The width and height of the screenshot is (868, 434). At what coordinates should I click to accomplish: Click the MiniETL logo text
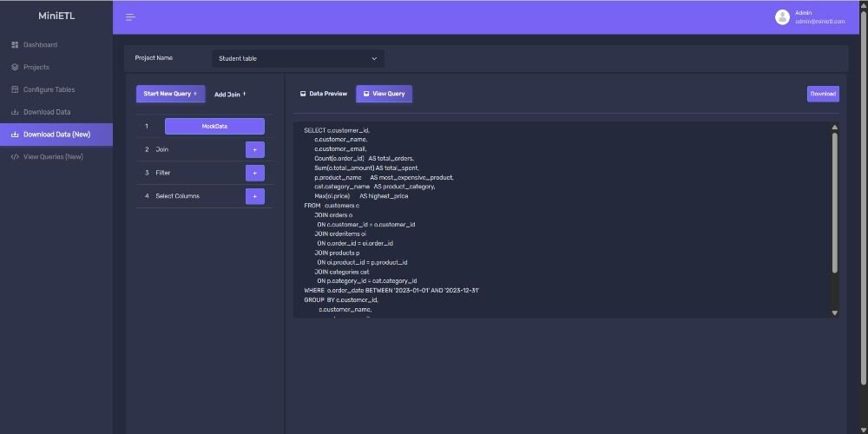(x=56, y=16)
